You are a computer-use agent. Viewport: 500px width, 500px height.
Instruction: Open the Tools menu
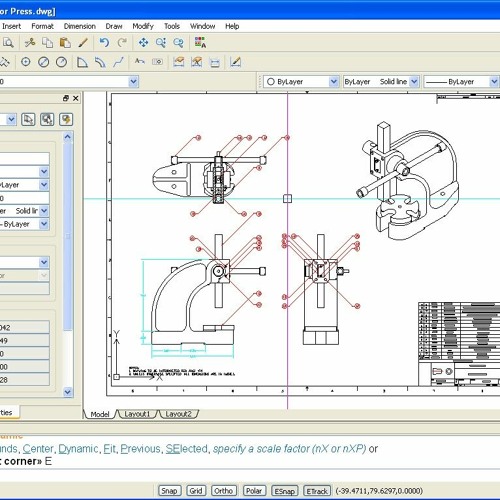(172, 26)
